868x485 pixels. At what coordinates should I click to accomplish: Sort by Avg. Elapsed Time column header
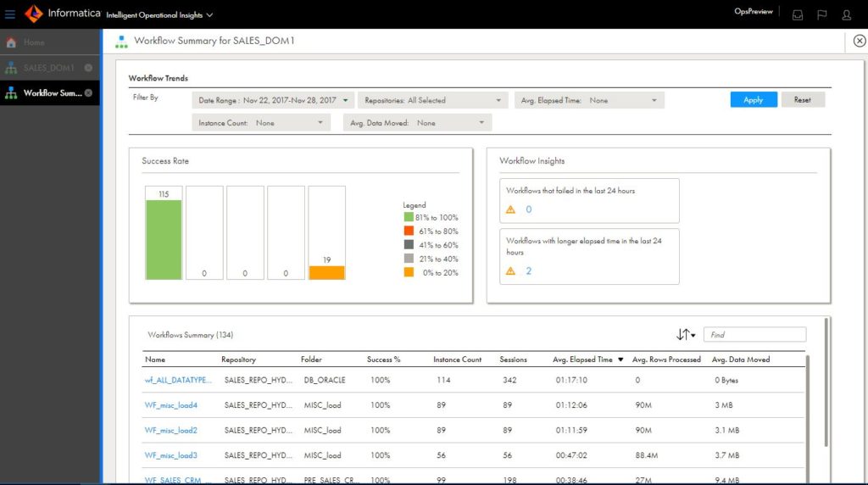tap(582, 360)
